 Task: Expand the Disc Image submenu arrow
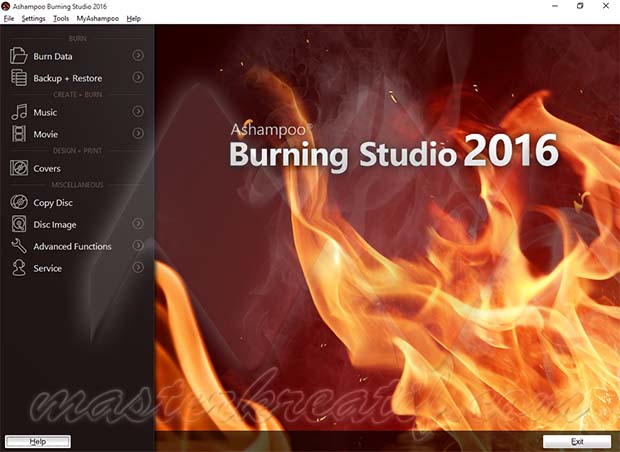point(138,224)
